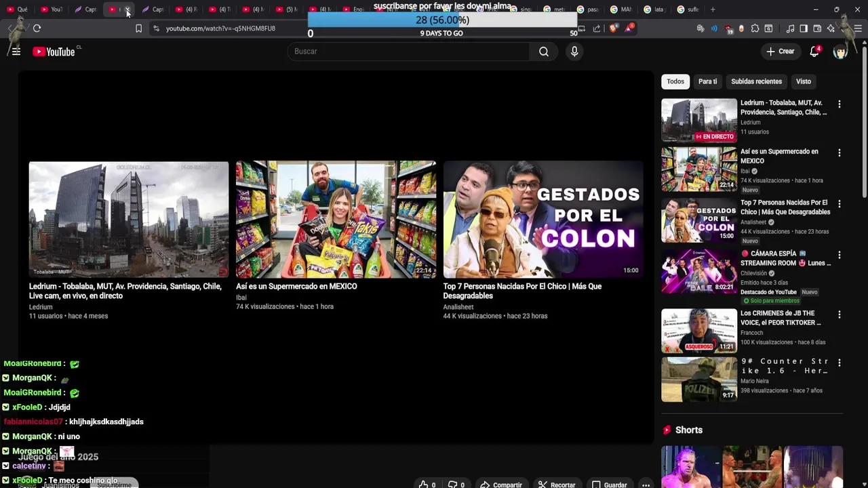The height and width of the screenshot is (488, 868).
Task: Open the browser extensions puzzle icon
Action: pyautogui.click(x=755, y=28)
